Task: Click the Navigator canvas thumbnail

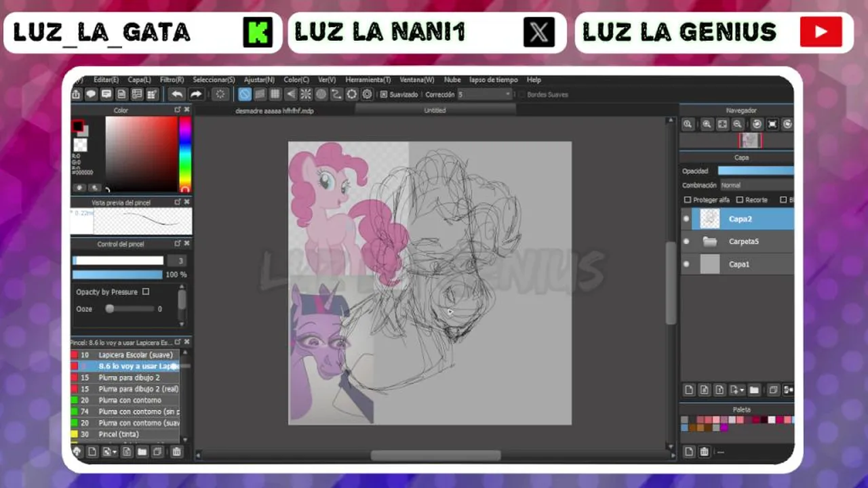Action: pyautogui.click(x=750, y=140)
